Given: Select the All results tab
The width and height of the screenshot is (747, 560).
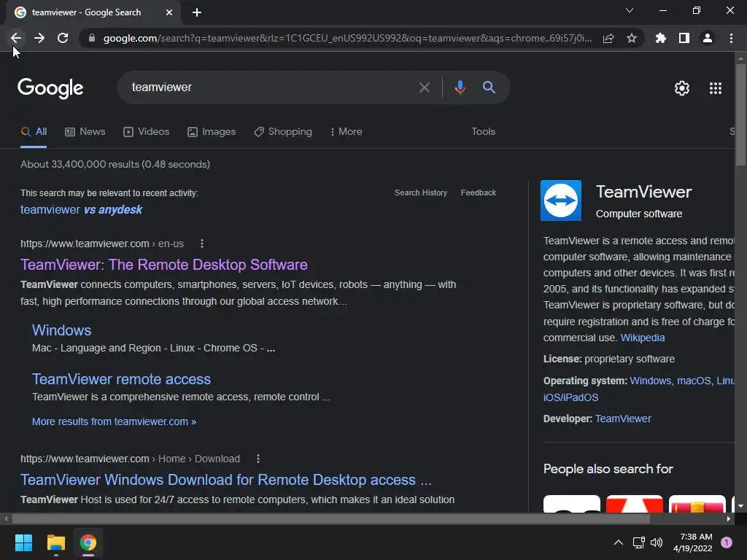Looking at the screenshot, I should click(34, 132).
